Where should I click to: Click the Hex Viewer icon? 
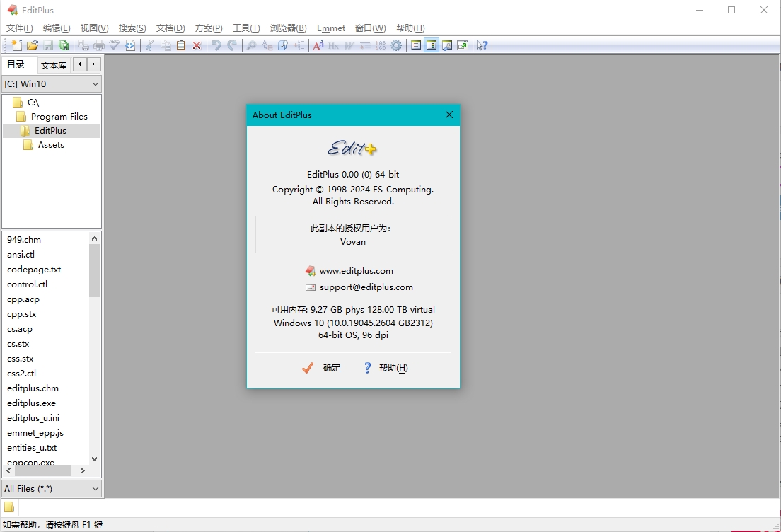coord(333,45)
